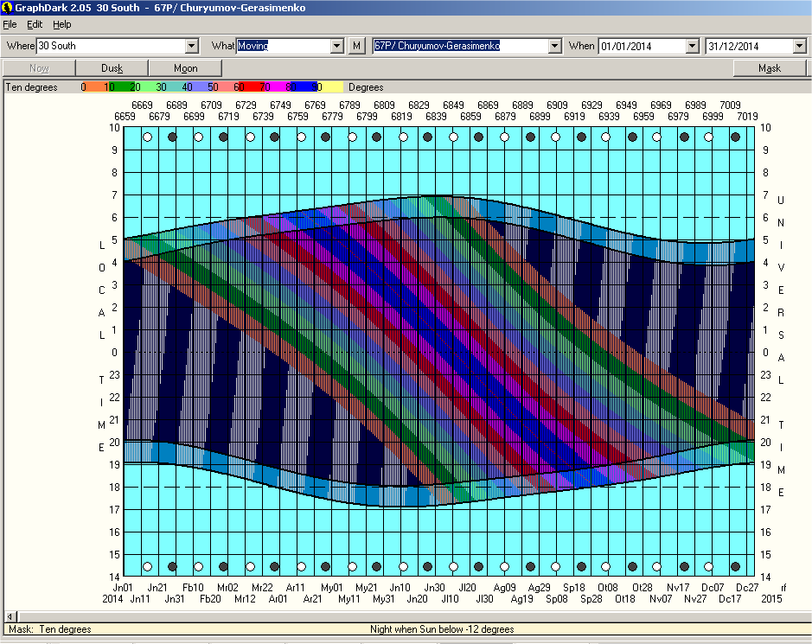Open the Where location dropdown
This screenshot has width=812, height=644.
[x=192, y=46]
